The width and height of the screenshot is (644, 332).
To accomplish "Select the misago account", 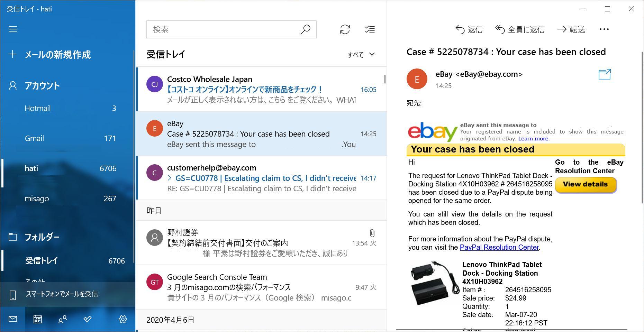I will pyautogui.click(x=67, y=199).
